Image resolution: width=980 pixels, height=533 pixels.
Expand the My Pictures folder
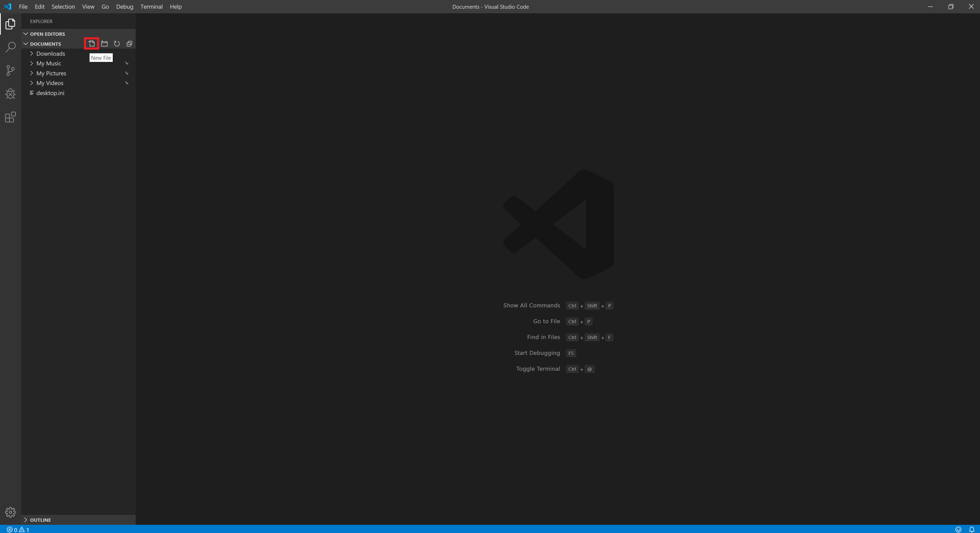click(51, 73)
